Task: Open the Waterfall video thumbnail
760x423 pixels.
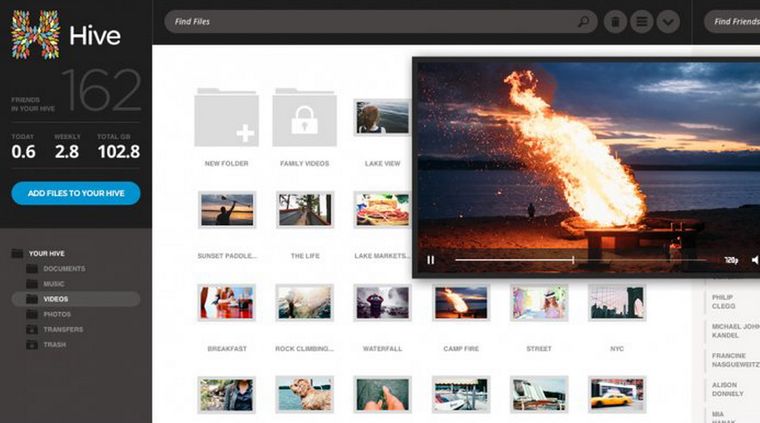Action: pyautogui.click(x=382, y=302)
